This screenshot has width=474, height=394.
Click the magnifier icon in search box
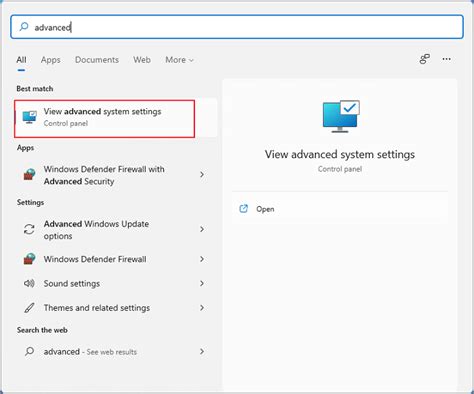point(24,27)
